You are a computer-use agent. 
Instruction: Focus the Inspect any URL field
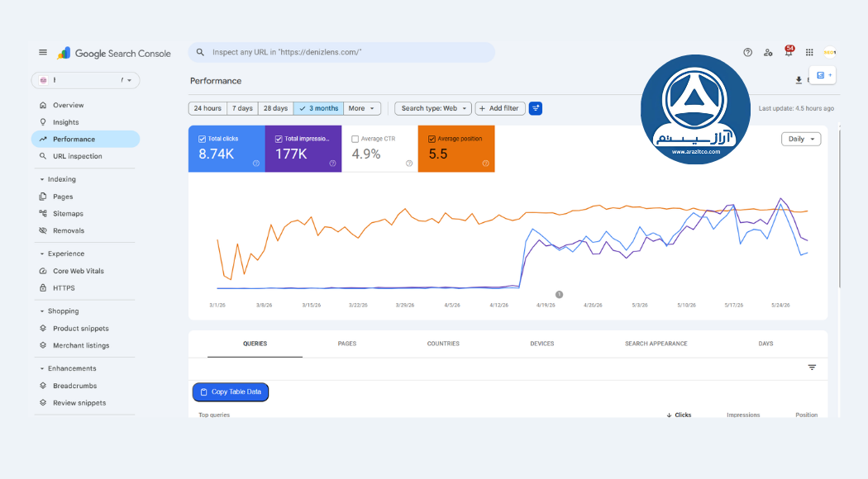pyautogui.click(x=341, y=53)
